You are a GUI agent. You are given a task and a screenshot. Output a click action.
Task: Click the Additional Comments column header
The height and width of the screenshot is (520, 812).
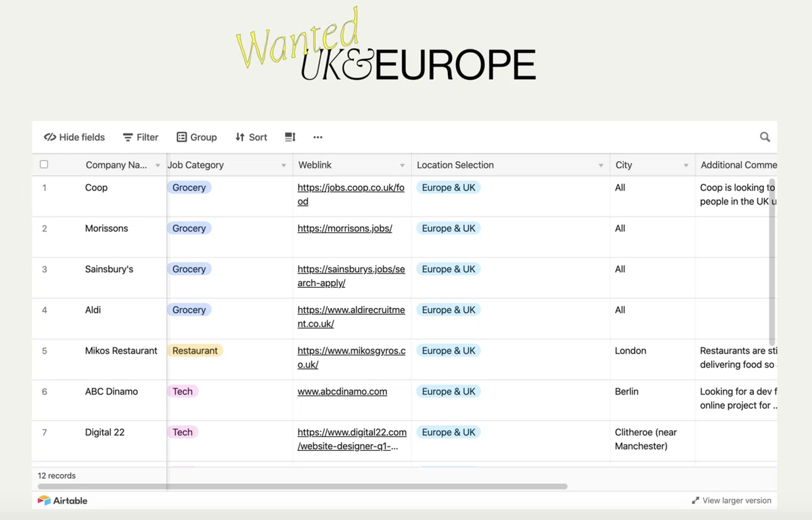[x=736, y=165]
